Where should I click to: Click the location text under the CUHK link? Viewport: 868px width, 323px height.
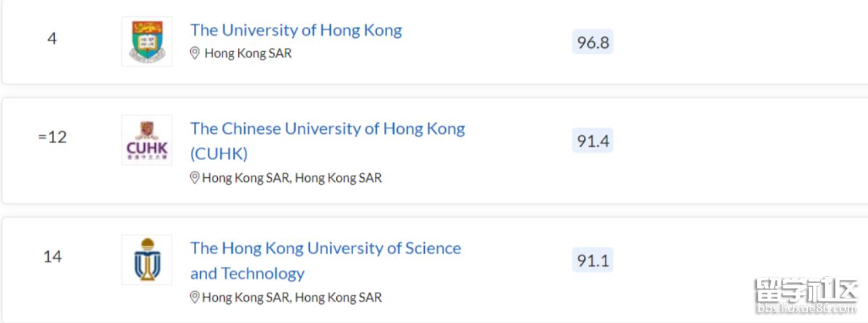point(292,178)
